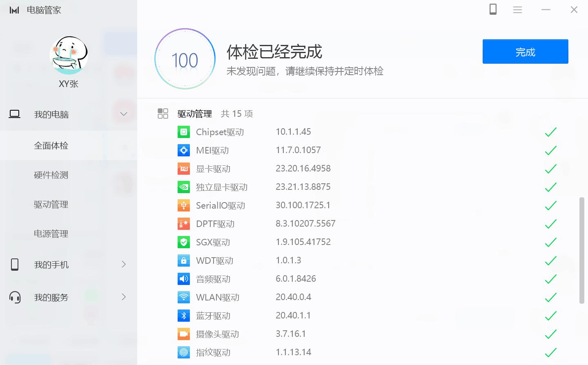Open the hamburger menu

tap(517, 9)
